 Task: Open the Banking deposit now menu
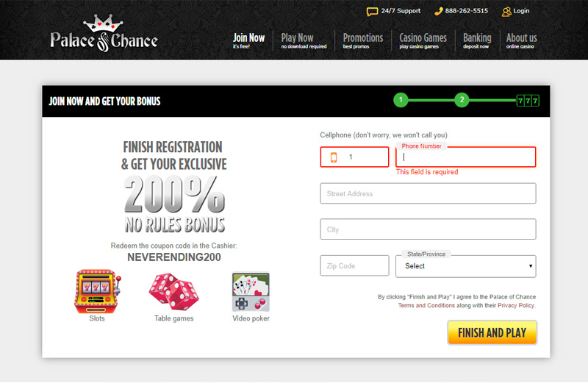coord(477,40)
